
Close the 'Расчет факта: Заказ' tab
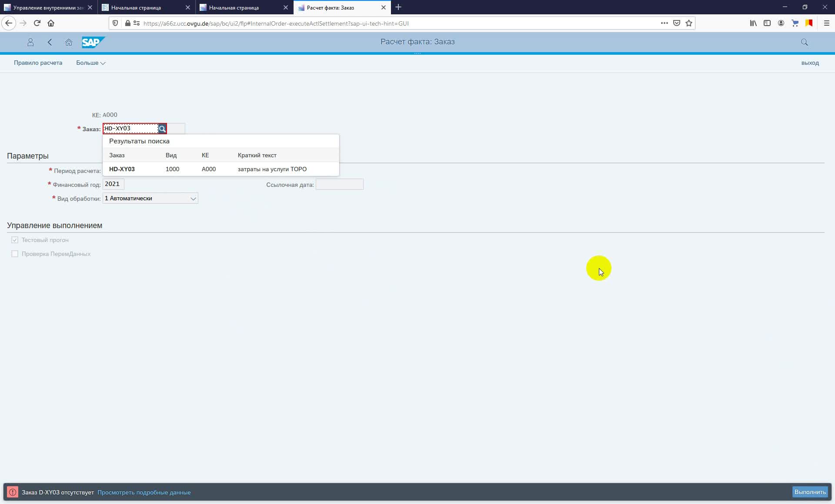[x=384, y=7]
